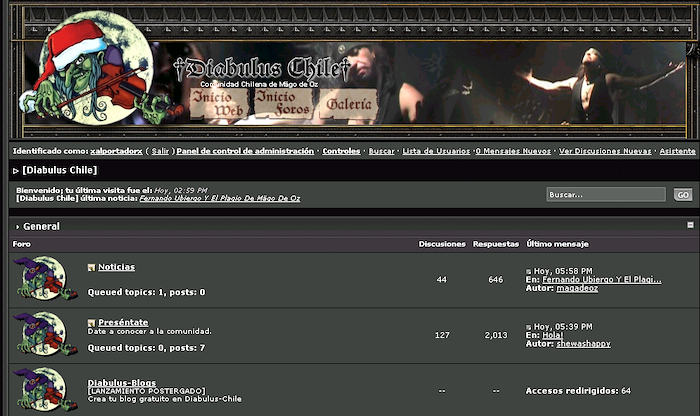Open the Noticias forum link
The image size is (700, 416).
(117, 267)
